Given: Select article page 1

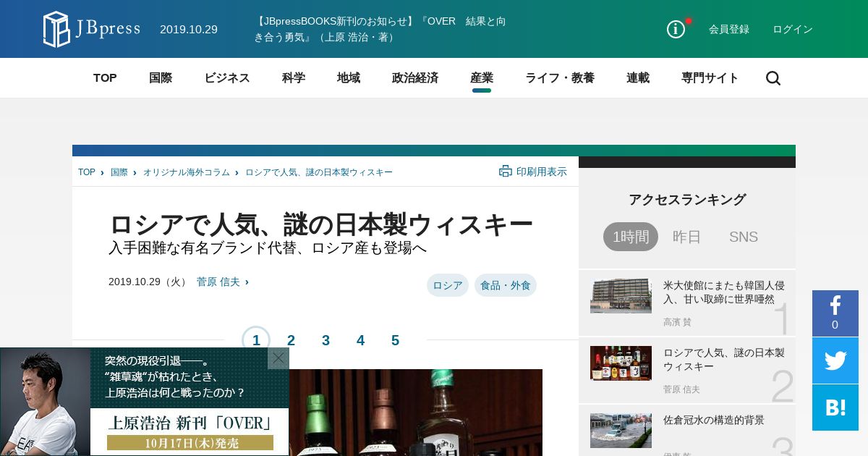Looking at the screenshot, I should pyautogui.click(x=256, y=340).
